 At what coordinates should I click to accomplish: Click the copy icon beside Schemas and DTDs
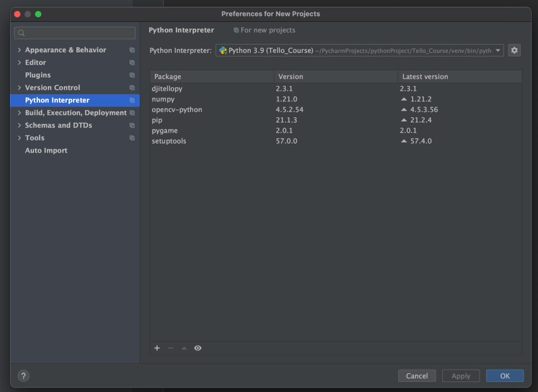tap(132, 125)
